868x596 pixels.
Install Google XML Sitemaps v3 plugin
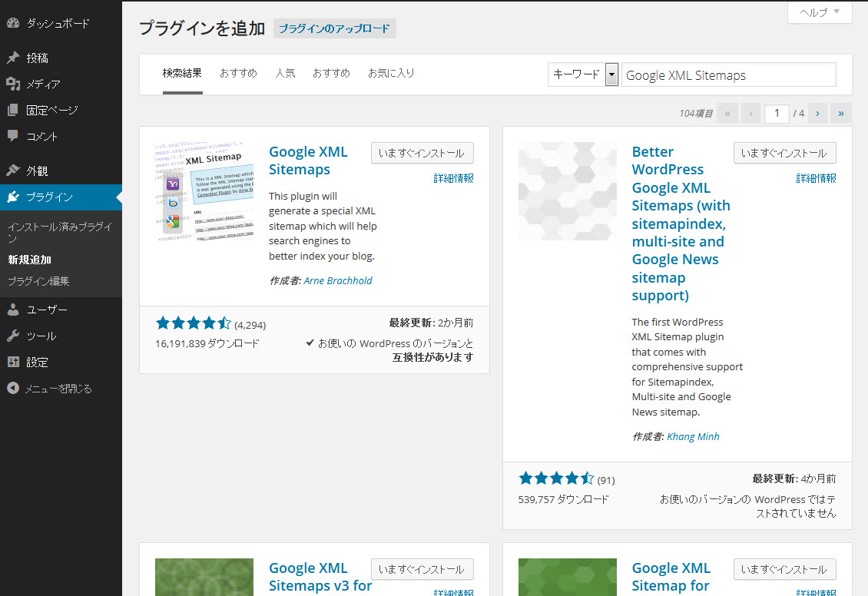point(422,569)
